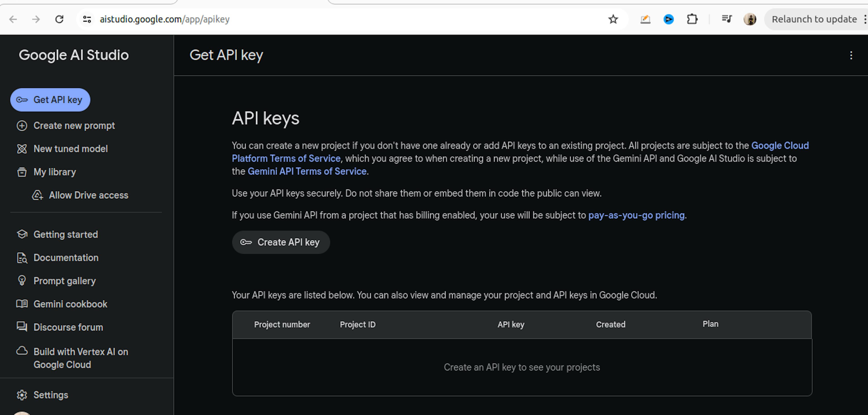Open Build with Vertex AI on Google Cloud
868x415 pixels.
(72, 358)
